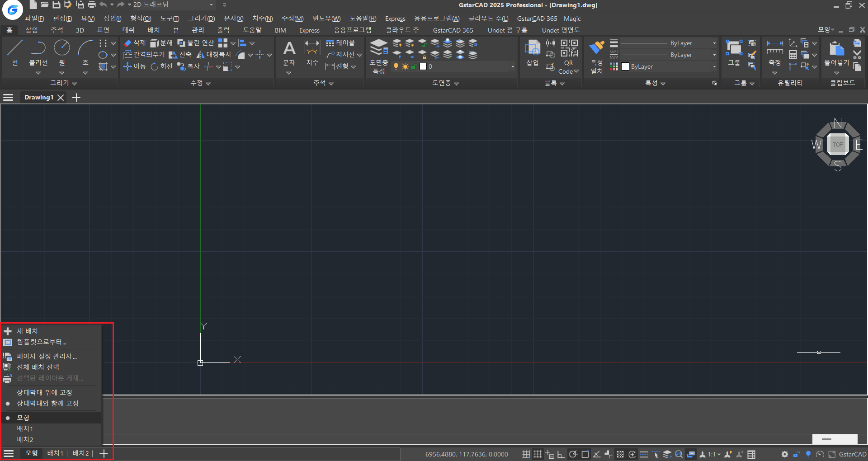Expand the Modify (수정) panel
Viewport: 868px width, 461px height.
point(200,83)
